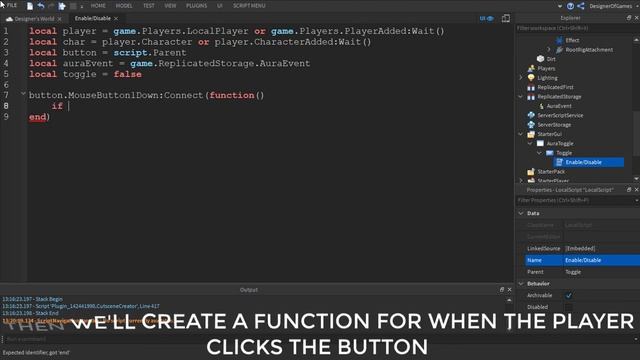Switch to the HOME ribbon tab
640x360 pixels.
click(x=98, y=6)
